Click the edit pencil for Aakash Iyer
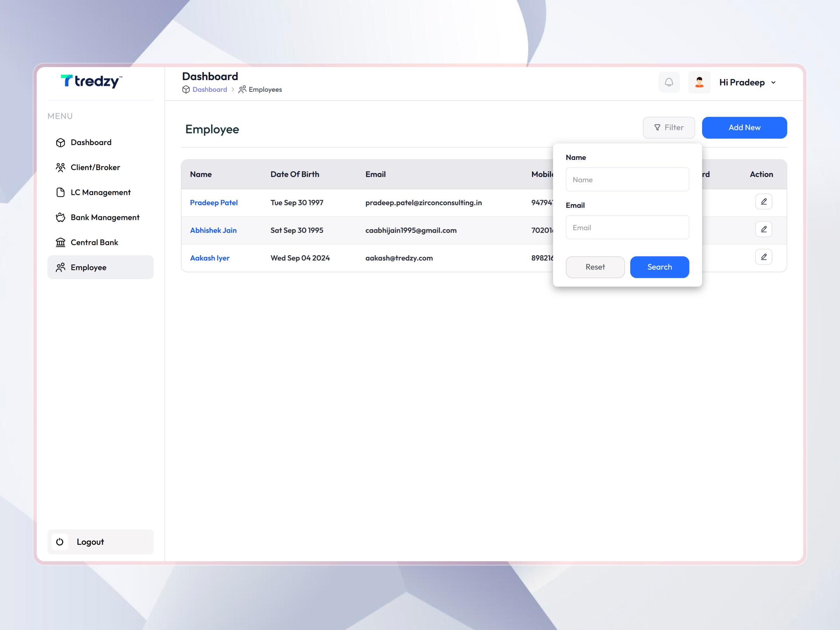Screen dimensions: 840x630 [x=763, y=257]
